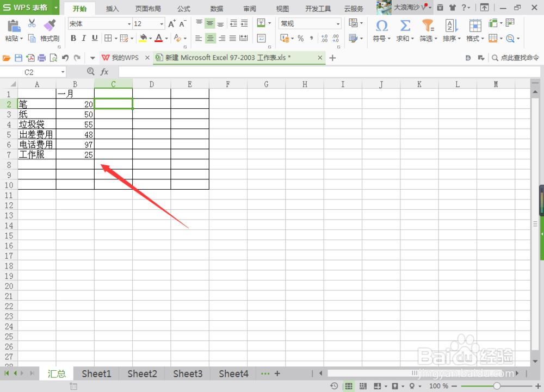This screenshot has width=544, height=392.
Task: Toggle top vertical alignment
Action: (199, 23)
